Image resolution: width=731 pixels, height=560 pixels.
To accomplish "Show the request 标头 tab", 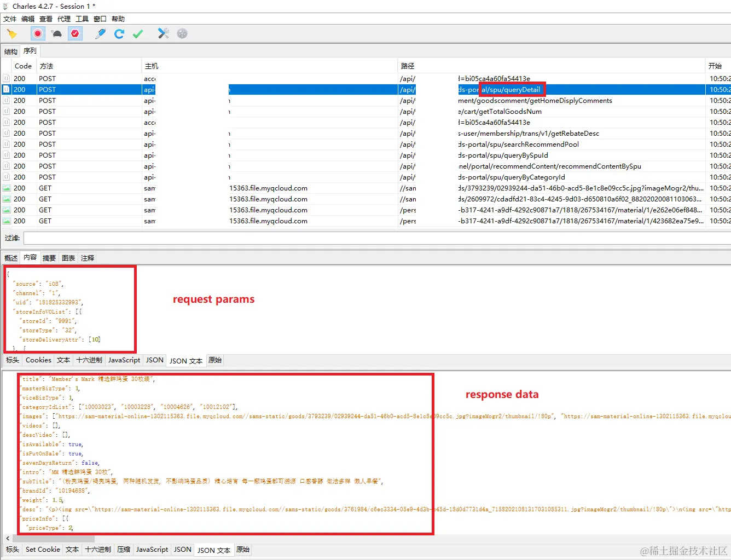I will 13,360.
